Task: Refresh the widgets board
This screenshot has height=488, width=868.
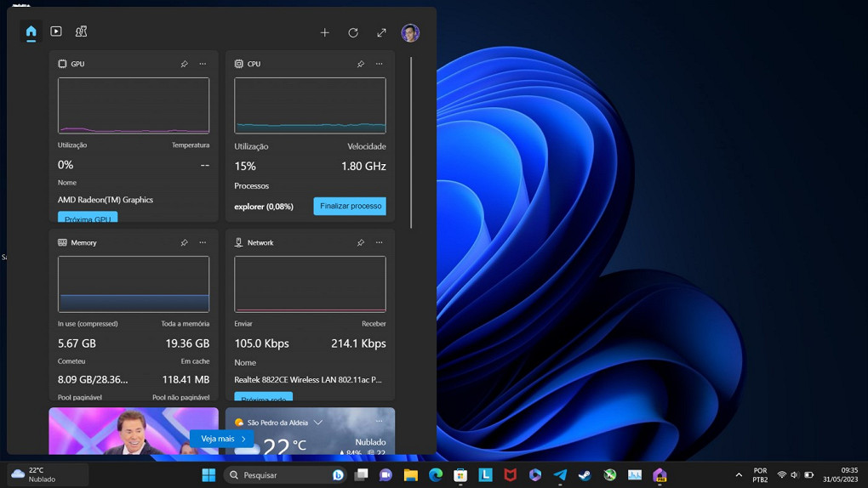Action: point(353,32)
